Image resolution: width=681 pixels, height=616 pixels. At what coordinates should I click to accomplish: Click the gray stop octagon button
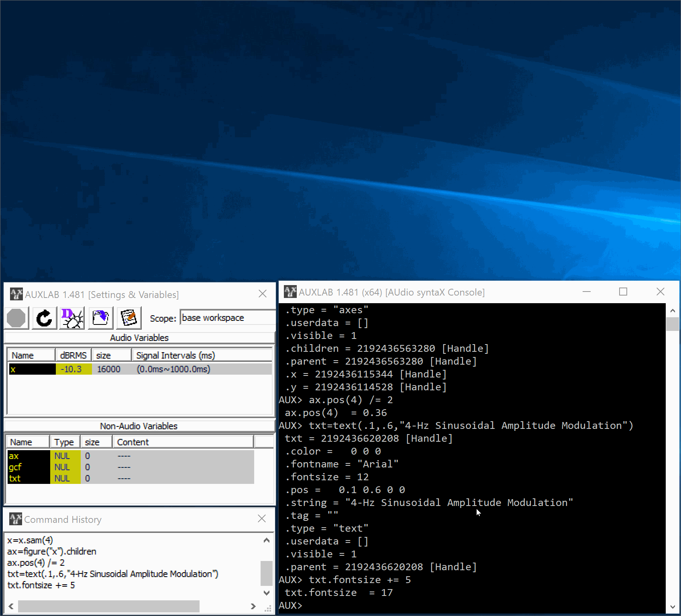click(x=16, y=318)
